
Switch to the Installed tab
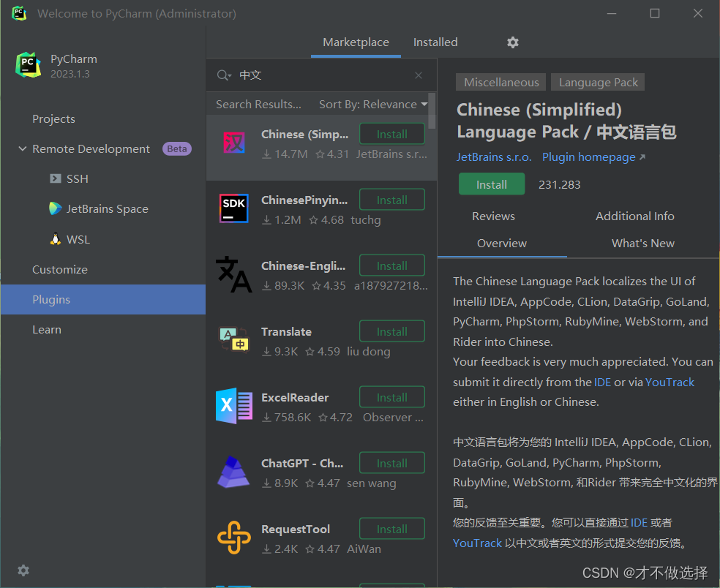435,42
